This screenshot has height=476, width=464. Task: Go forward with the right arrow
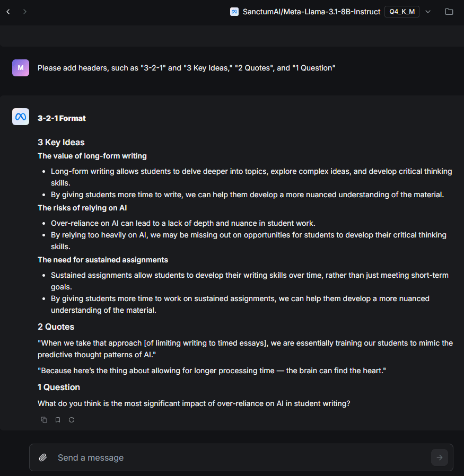(25, 12)
